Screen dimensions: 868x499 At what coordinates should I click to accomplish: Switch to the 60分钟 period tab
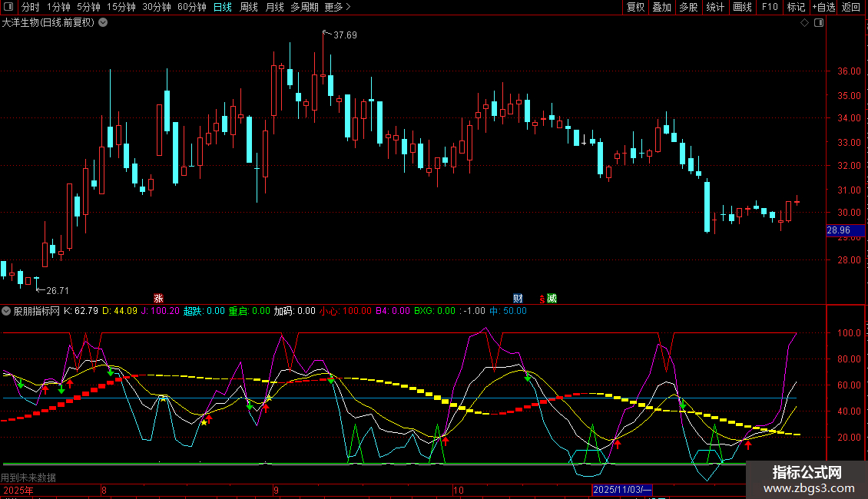coord(191,8)
